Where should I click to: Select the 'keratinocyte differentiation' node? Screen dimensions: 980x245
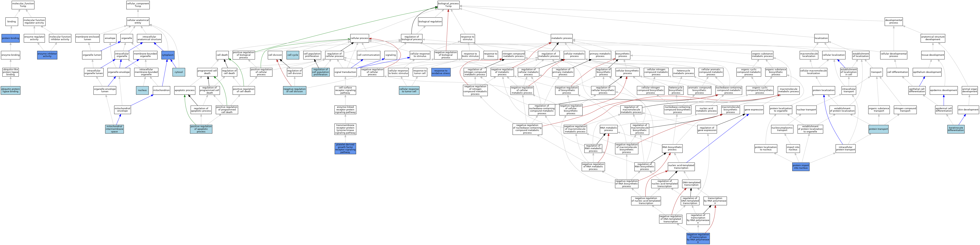coord(956,129)
